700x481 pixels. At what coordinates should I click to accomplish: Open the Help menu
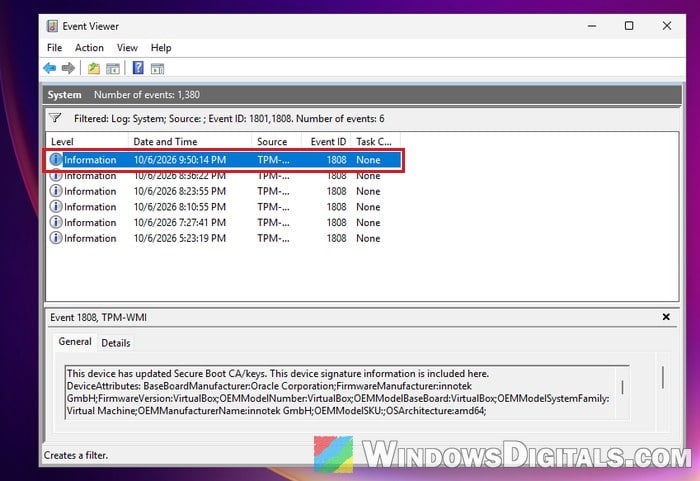click(x=161, y=48)
